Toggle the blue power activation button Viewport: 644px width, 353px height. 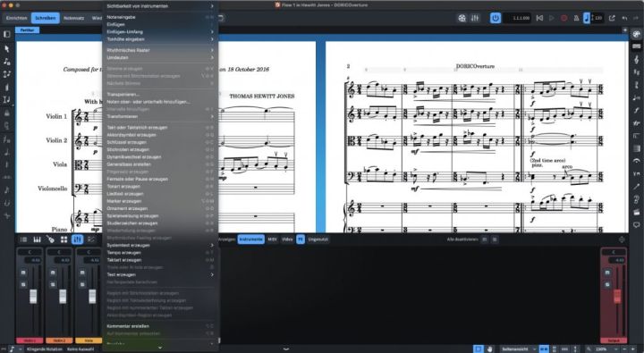tap(496, 18)
